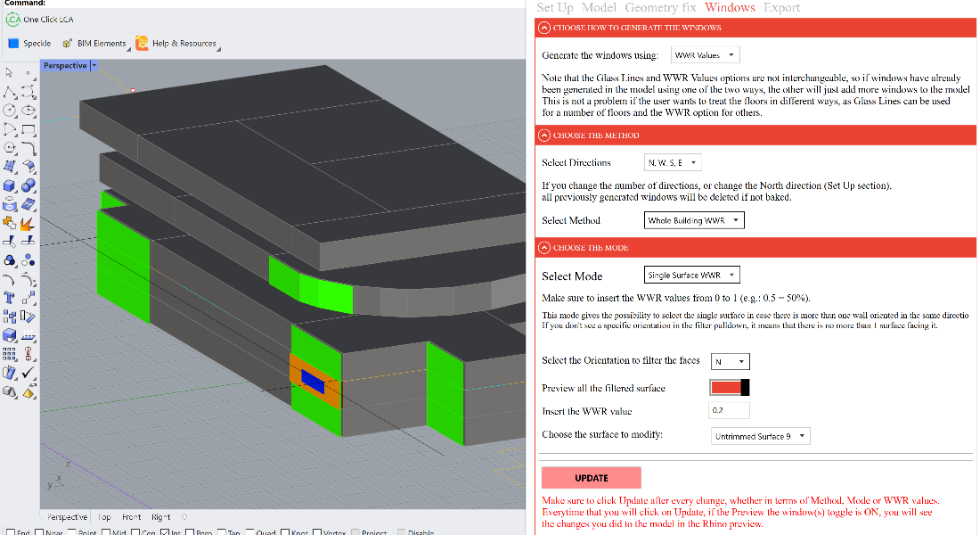The image size is (980, 535).
Task: Click the WWR value input field
Action: [x=729, y=411]
